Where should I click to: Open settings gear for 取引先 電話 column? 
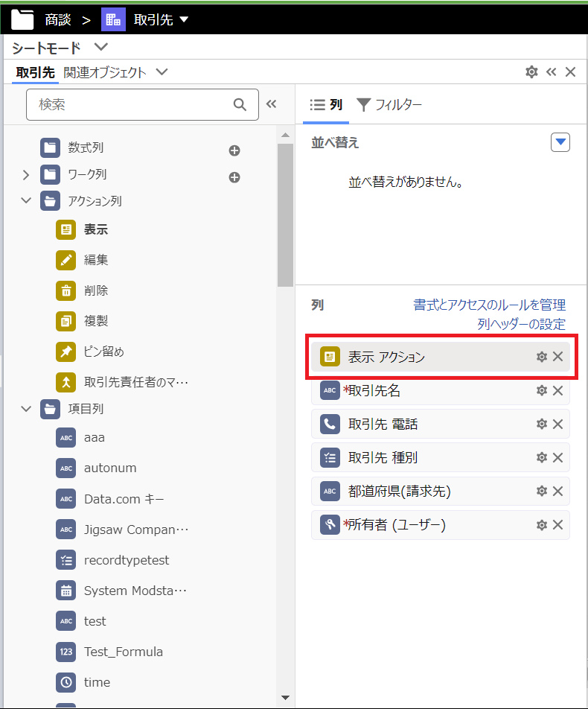pos(541,425)
